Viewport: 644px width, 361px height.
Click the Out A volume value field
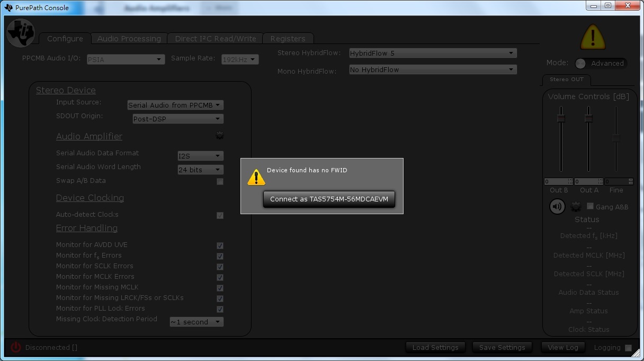[x=588, y=181]
